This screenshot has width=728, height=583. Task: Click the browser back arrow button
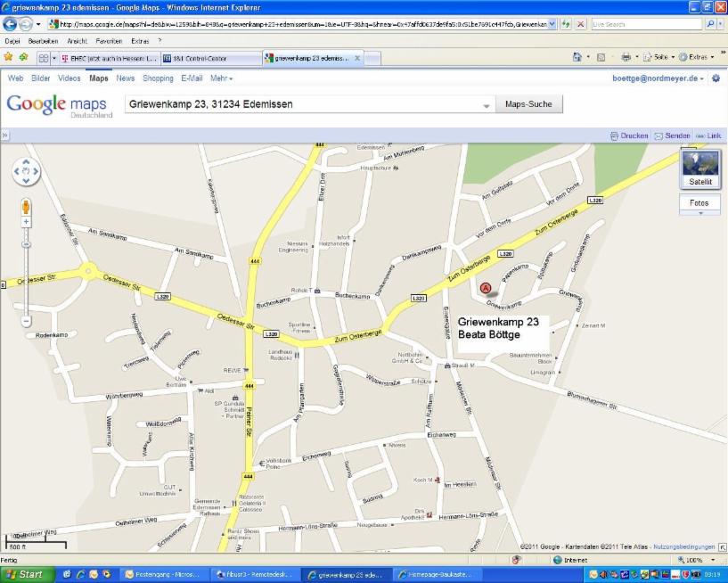pyautogui.click(x=11, y=24)
